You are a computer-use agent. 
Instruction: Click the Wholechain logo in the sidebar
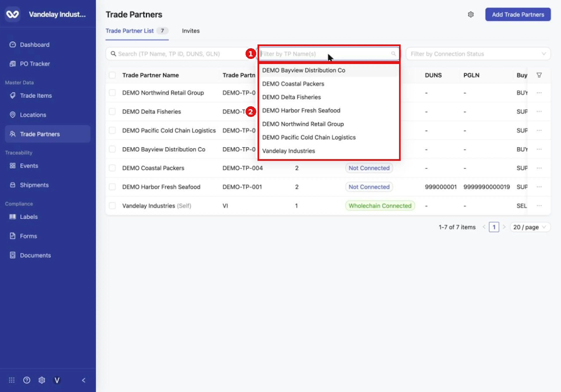pyautogui.click(x=12, y=14)
